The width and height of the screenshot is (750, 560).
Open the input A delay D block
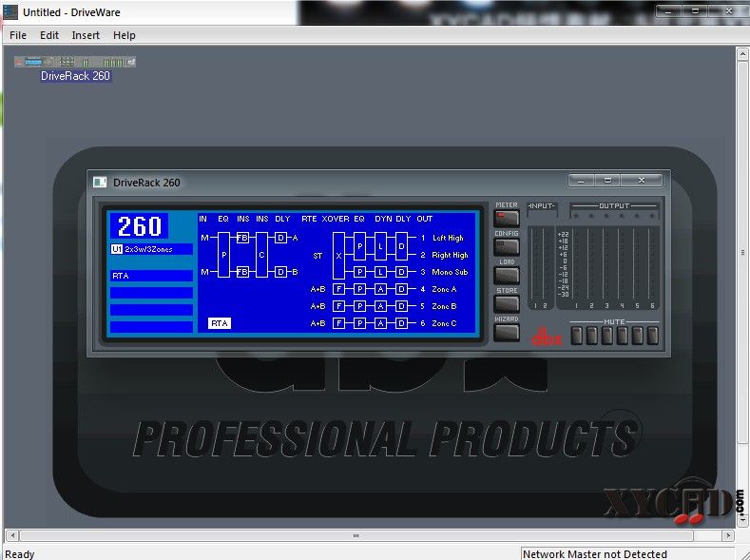point(280,238)
